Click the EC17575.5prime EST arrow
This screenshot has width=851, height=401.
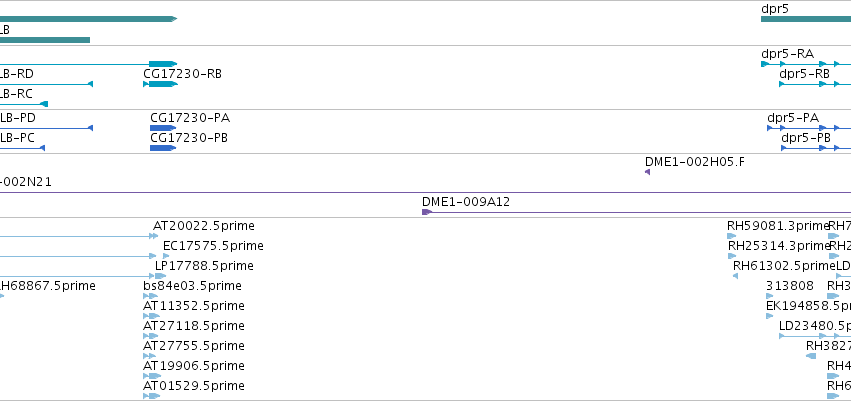166,256
